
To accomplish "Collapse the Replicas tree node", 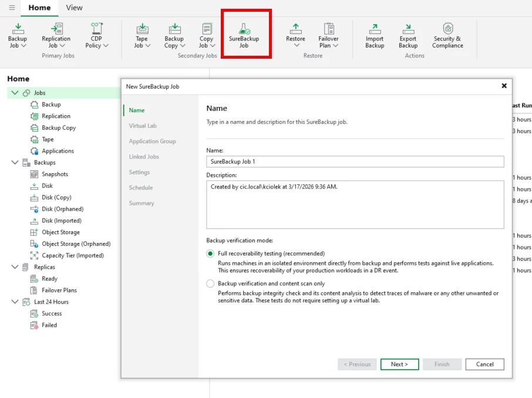I will 15,267.
